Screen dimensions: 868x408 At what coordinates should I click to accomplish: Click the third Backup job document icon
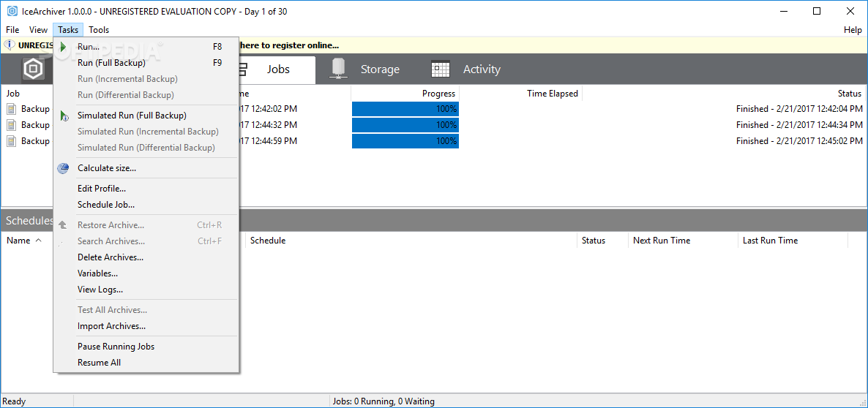click(11, 141)
